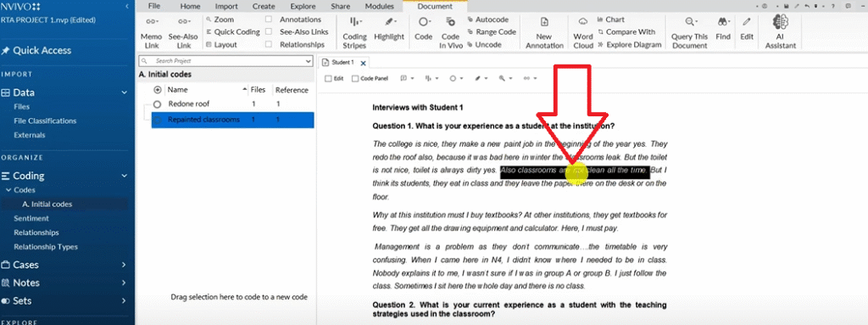Enable the Annotations checkbox
The height and width of the screenshot is (325, 868).
click(x=269, y=20)
